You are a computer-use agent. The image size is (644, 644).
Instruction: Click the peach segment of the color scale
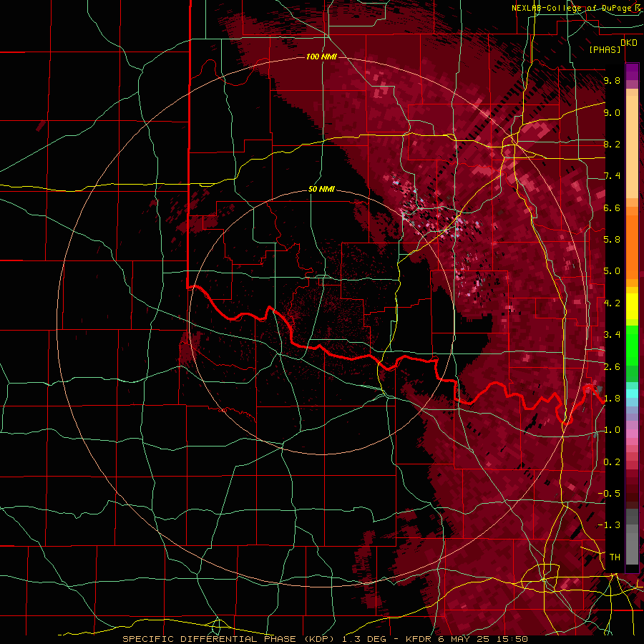coord(632,144)
